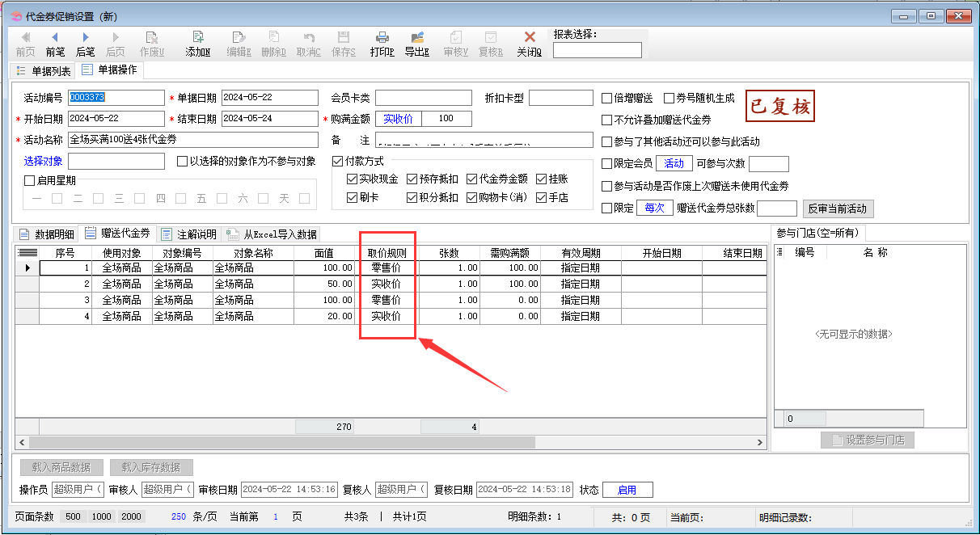
Task: Open the 数据明细 tab
Action: point(47,234)
